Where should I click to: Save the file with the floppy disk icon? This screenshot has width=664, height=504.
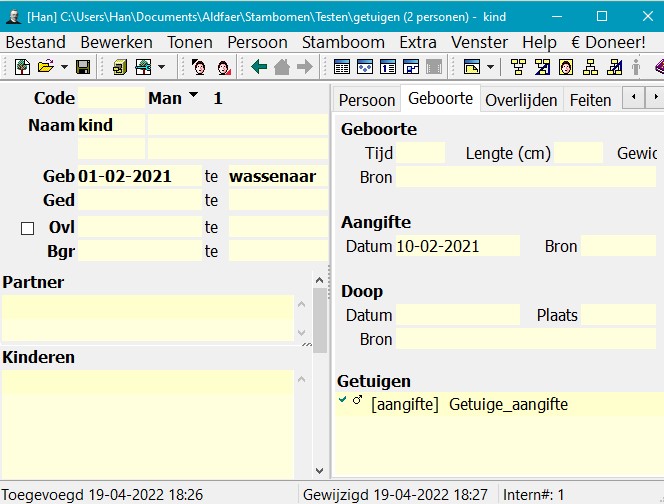tap(83, 67)
